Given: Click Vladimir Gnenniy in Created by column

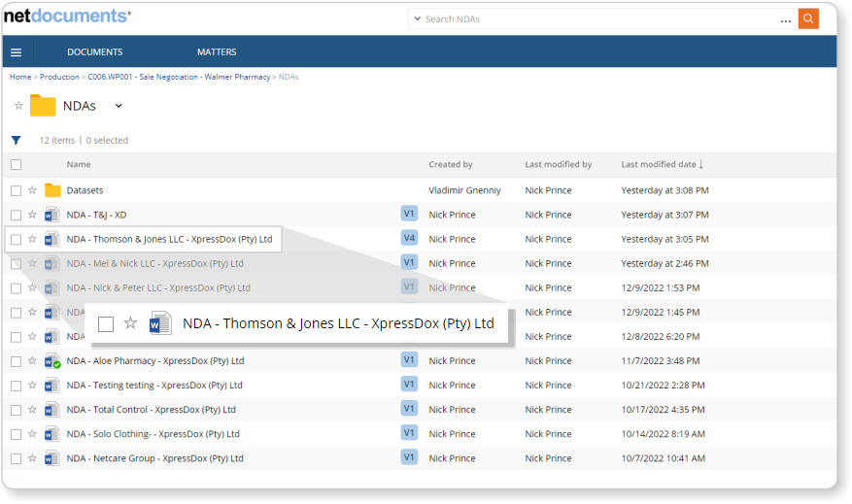Looking at the screenshot, I should pos(464,190).
